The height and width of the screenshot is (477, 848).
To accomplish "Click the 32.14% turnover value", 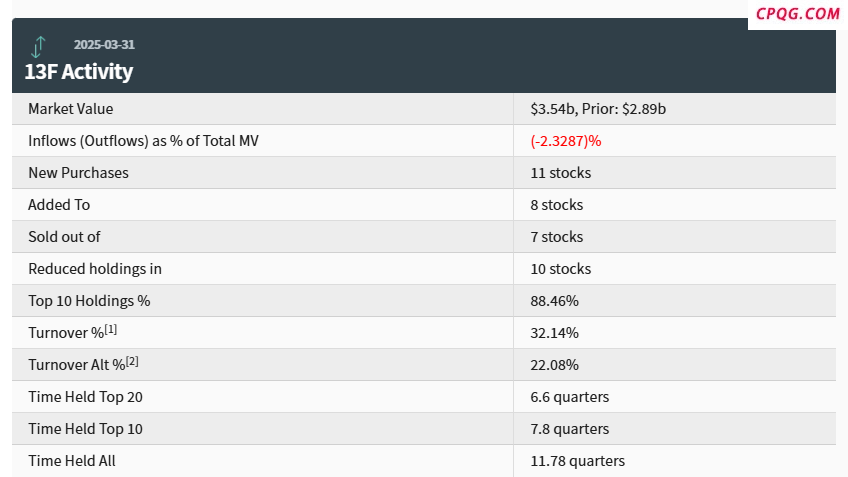I will coord(554,333).
